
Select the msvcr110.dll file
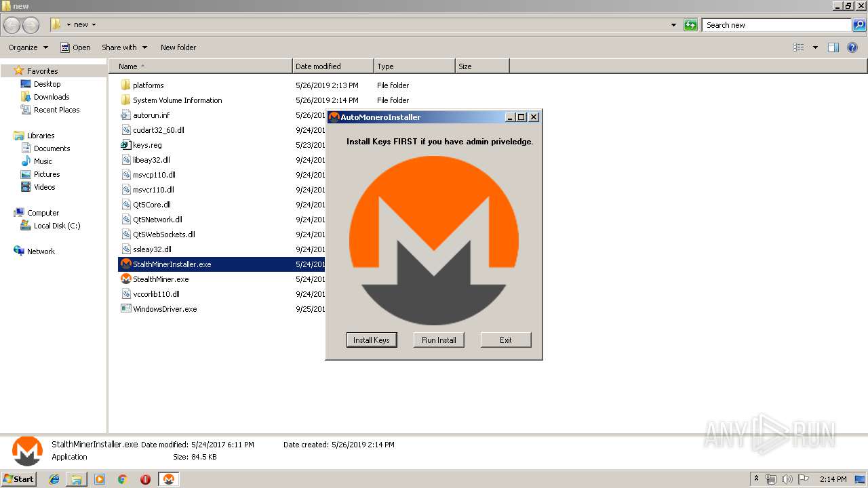153,190
